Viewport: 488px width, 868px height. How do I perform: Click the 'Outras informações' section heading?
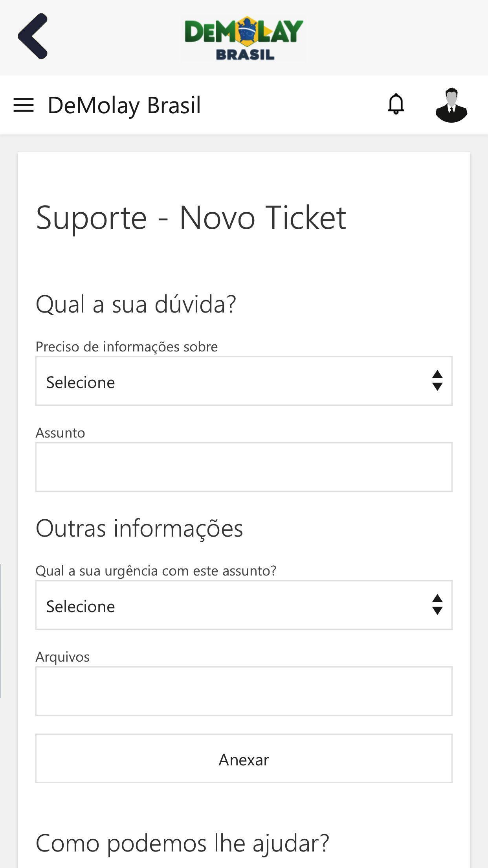(x=139, y=528)
